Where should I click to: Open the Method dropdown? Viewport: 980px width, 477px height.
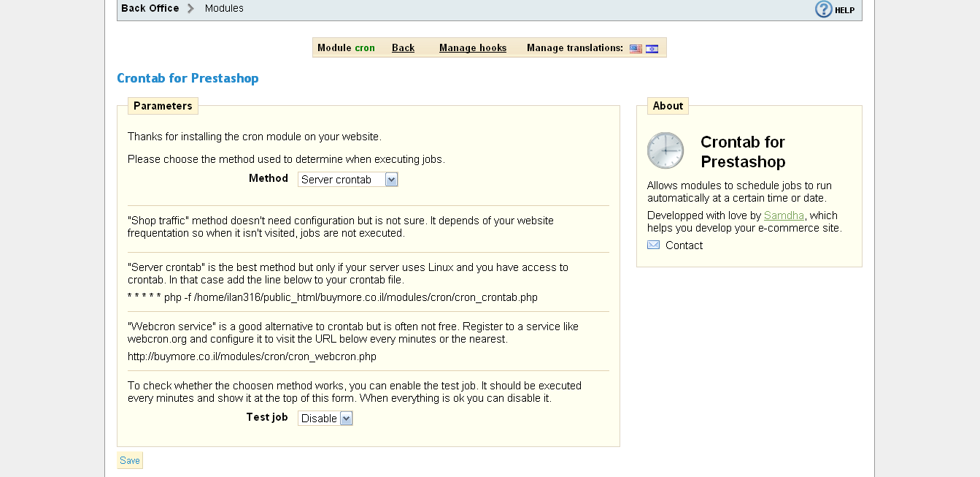coord(348,180)
